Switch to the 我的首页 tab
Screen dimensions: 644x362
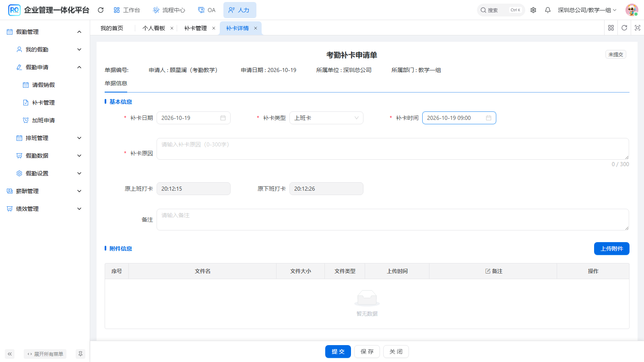click(112, 28)
